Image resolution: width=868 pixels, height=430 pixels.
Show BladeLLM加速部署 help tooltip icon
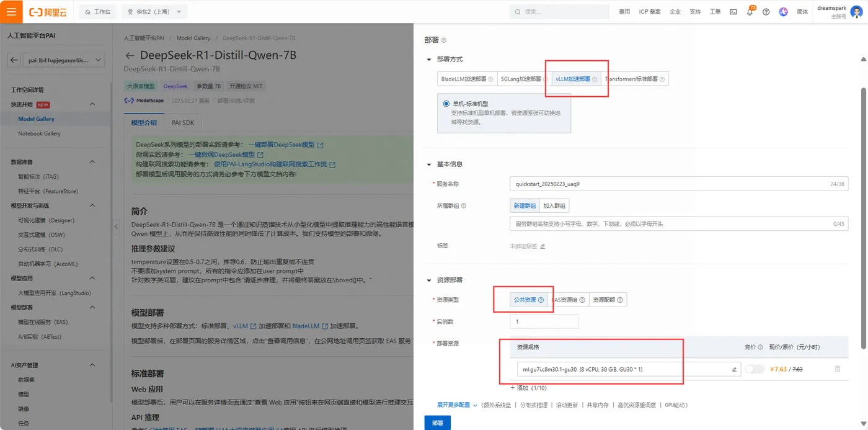point(490,79)
